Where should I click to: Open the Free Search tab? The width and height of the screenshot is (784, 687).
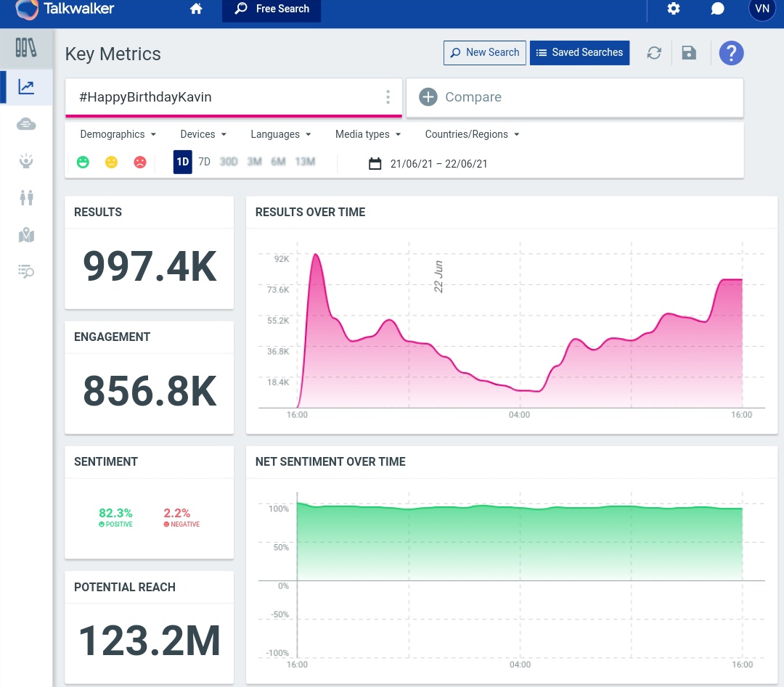point(271,9)
